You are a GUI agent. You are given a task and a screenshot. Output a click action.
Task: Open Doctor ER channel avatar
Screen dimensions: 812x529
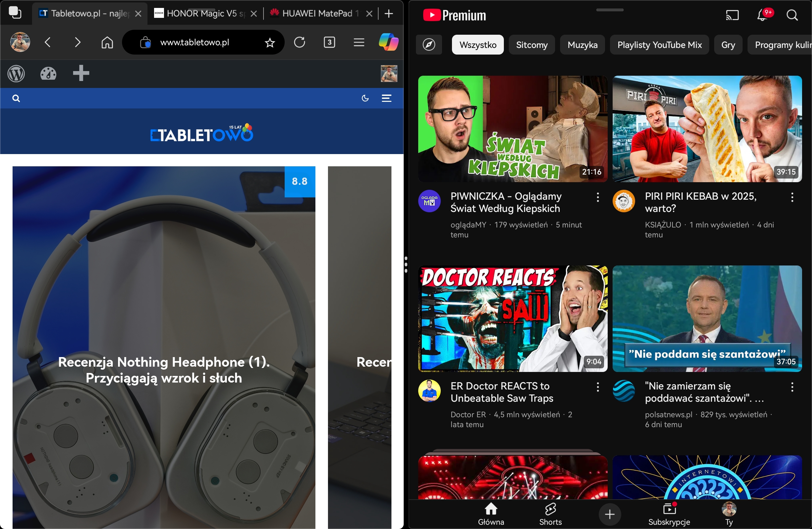tap(429, 391)
